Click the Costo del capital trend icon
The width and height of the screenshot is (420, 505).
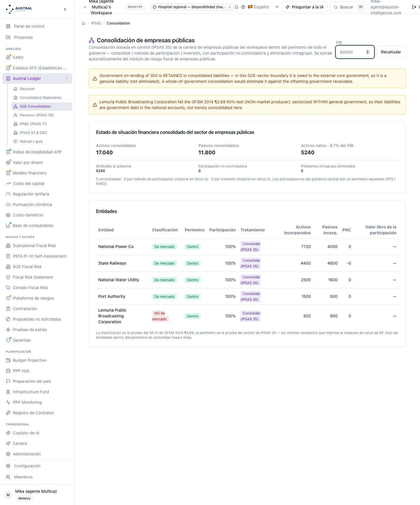click(8, 184)
